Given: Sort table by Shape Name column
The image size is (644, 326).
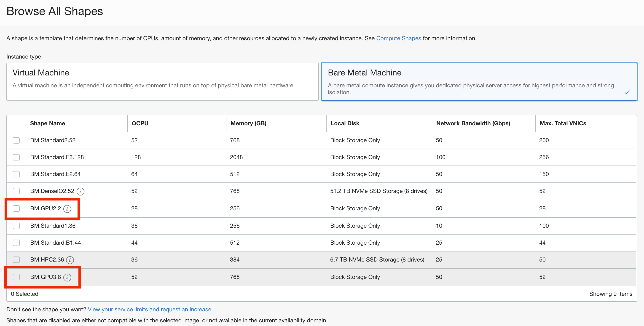Looking at the screenshot, I should (x=48, y=123).
